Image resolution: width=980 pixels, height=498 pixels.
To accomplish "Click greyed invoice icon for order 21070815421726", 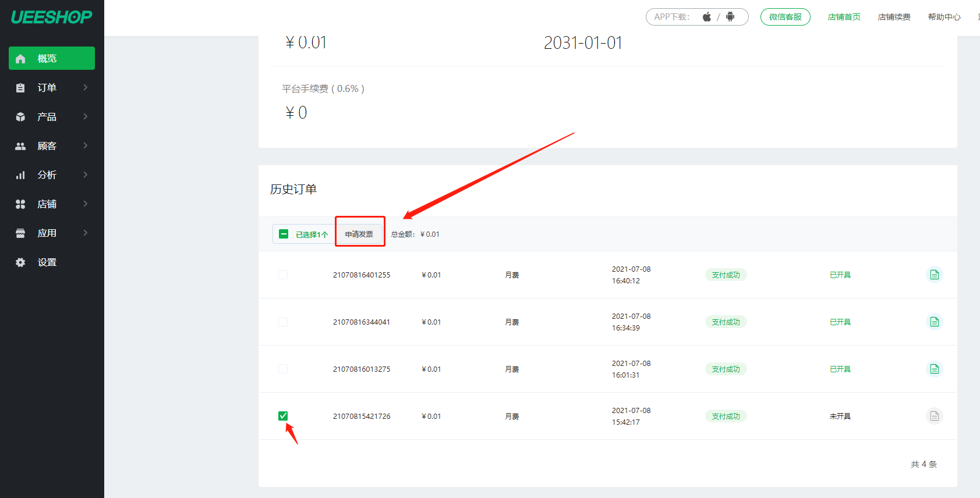I will (x=934, y=416).
